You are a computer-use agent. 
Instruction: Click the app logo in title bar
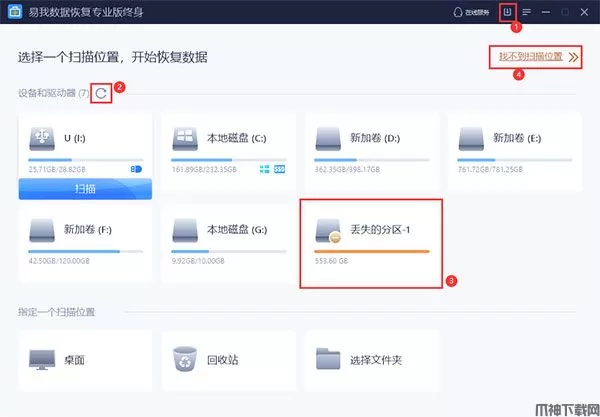[15, 12]
